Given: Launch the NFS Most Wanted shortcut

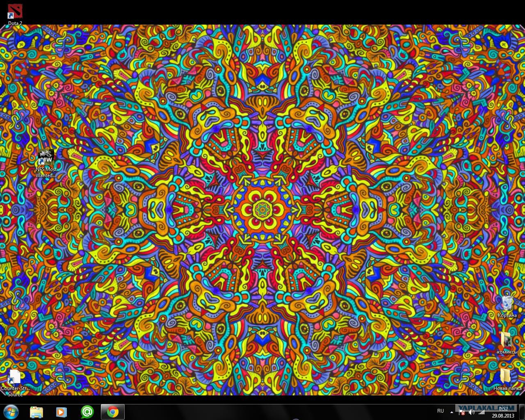Looking at the screenshot, I should tap(46, 163).
